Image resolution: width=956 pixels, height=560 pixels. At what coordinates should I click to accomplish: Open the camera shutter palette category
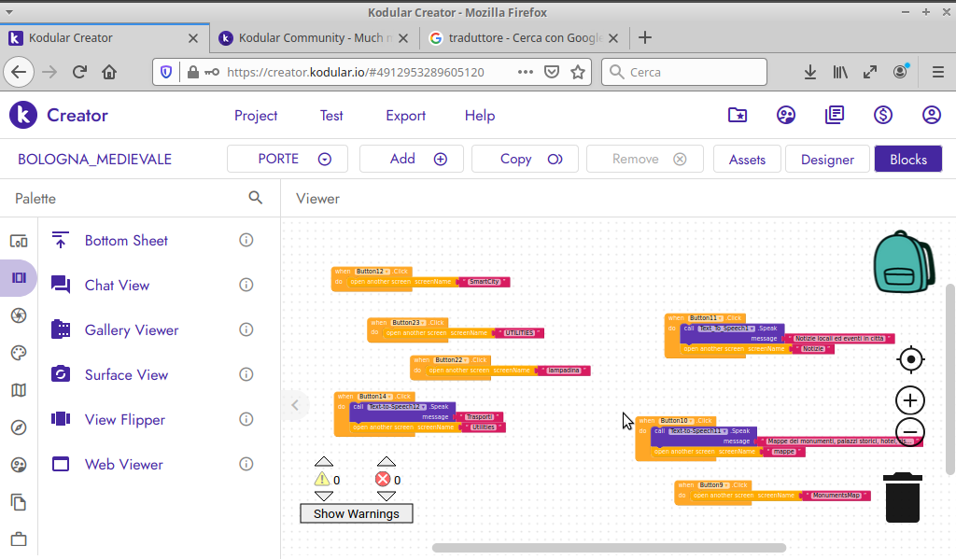19,315
